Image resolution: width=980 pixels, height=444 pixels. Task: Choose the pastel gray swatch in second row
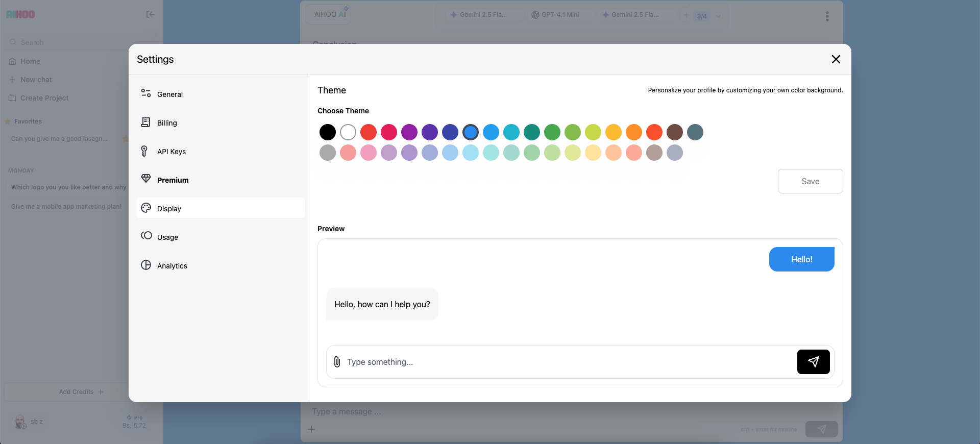[x=328, y=153]
